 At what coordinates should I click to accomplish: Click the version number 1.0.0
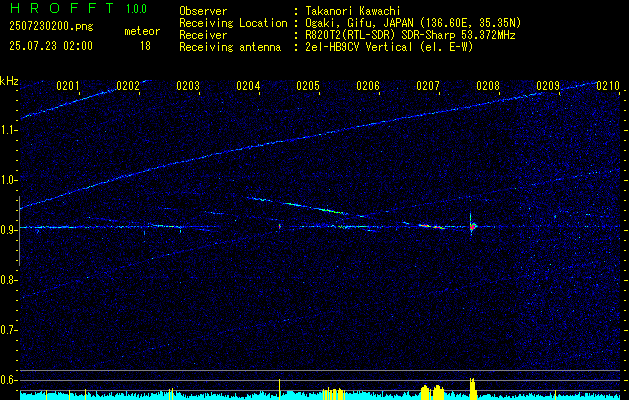136,9
